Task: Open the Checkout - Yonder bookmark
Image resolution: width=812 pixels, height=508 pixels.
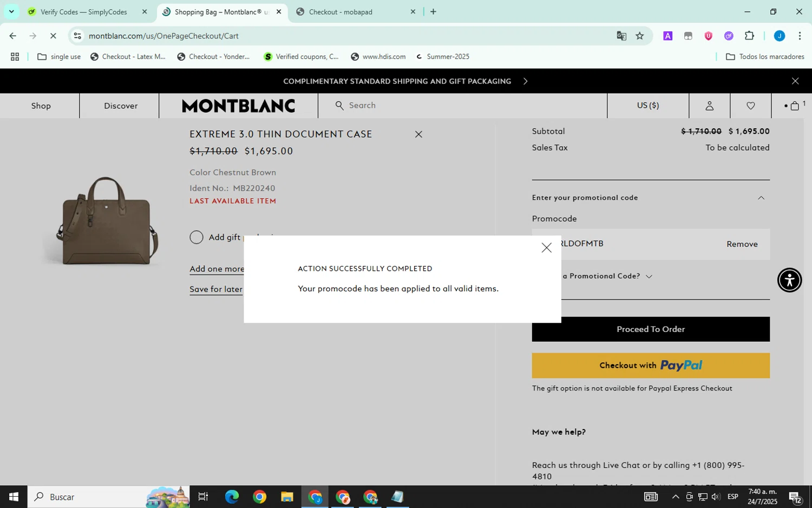Action: click(214, 56)
